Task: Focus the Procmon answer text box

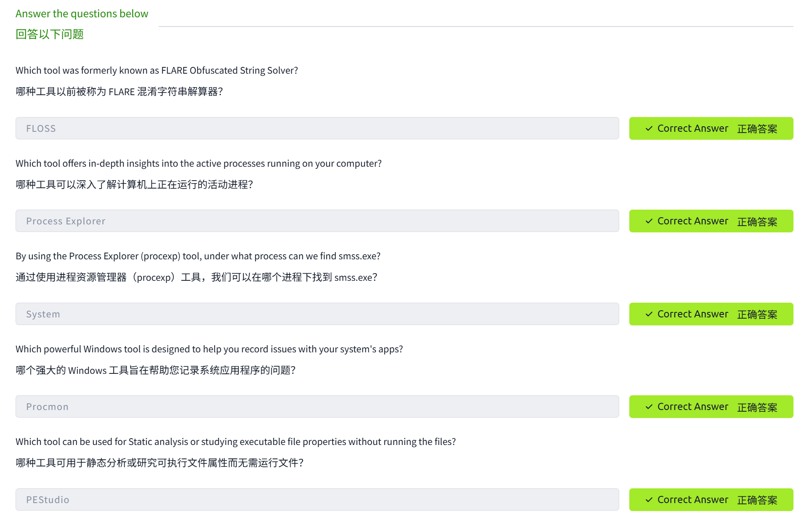Action: pyautogui.click(x=317, y=407)
